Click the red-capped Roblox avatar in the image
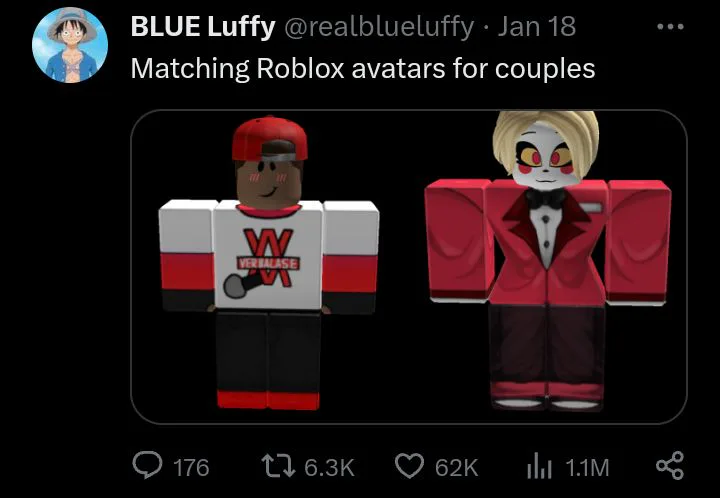 [x=269, y=263]
